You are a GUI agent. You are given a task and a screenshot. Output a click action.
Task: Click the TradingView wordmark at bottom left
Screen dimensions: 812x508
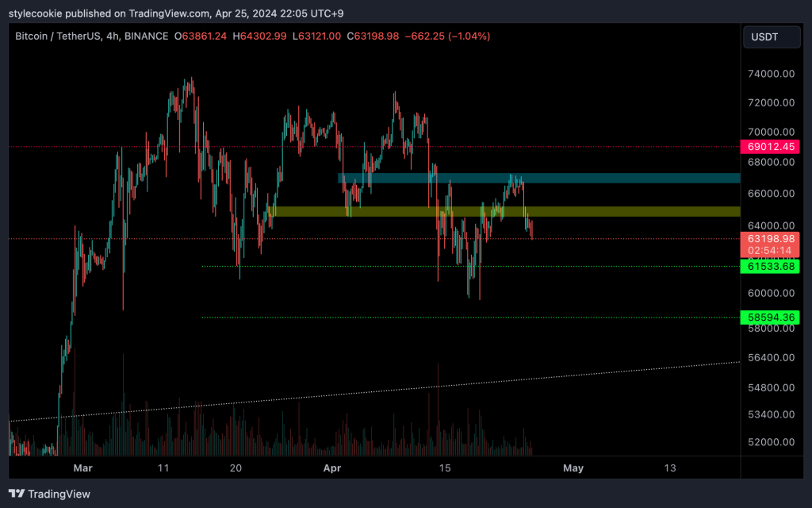click(59, 494)
